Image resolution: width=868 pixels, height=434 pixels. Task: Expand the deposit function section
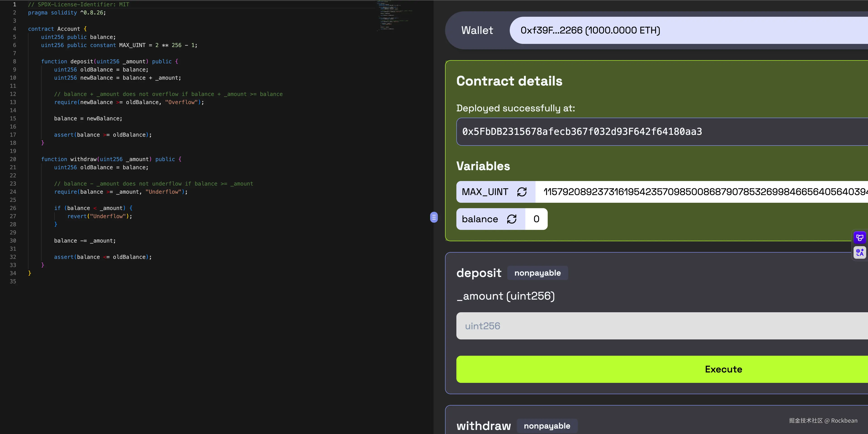[479, 273]
